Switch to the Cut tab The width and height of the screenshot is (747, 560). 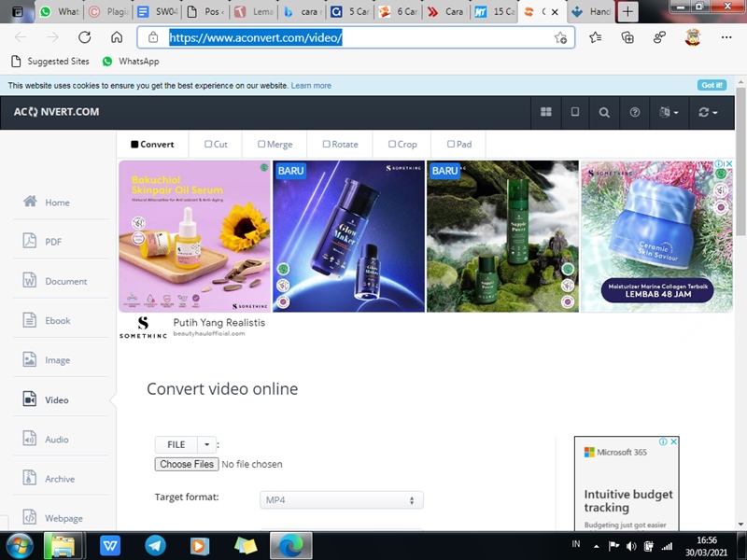click(x=216, y=145)
